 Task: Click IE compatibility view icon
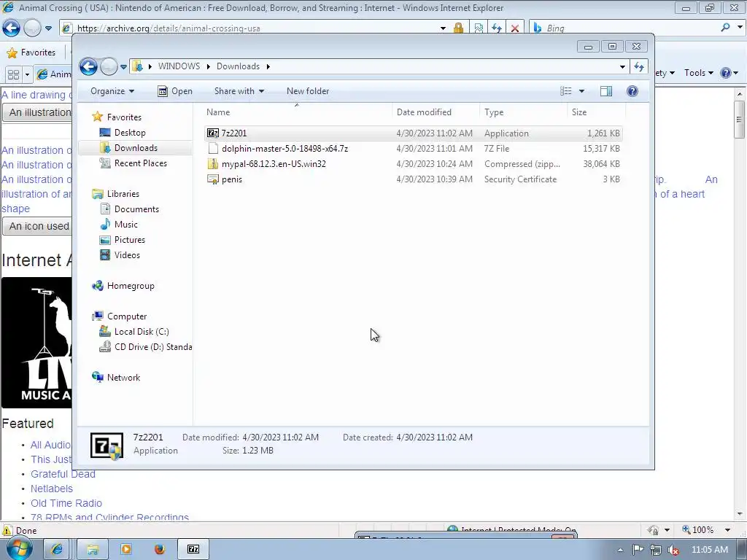479,28
